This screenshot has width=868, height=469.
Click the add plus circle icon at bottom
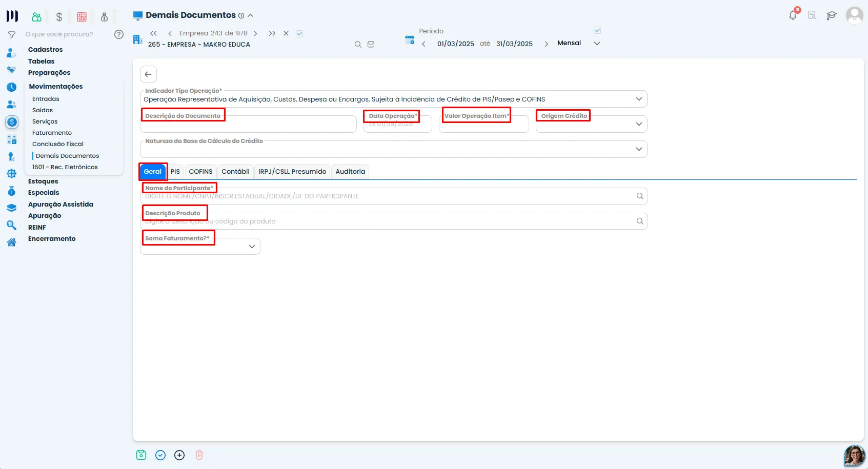tap(179, 455)
